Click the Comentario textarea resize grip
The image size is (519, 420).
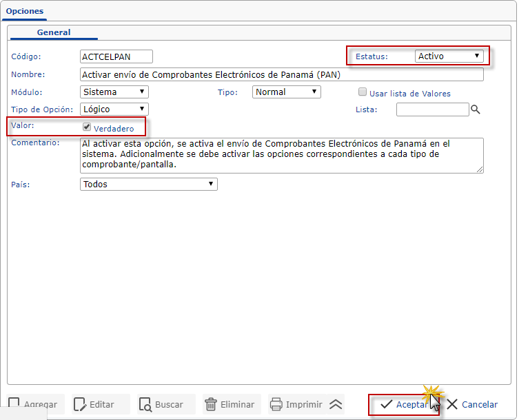click(x=480, y=169)
